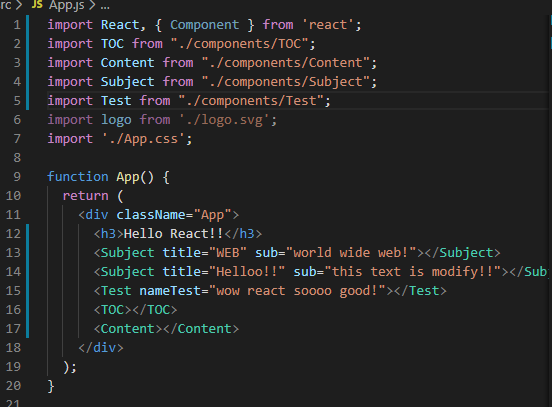Click the JS file icon in the breadcrumb

pos(37,4)
